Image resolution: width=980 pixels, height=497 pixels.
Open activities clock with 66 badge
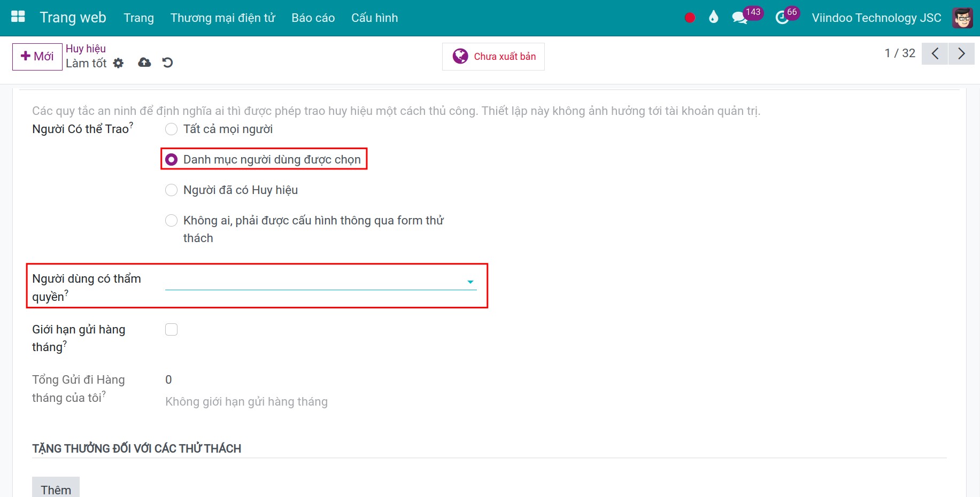pyautogui.click(x=782, y=18)
